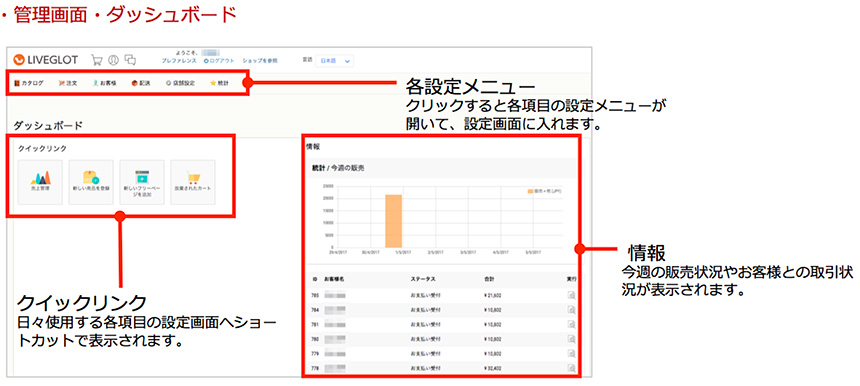The height and width of the screenshot is (386, 860).
Task: Select order ID 778 cell
Action: [x=316, y=368]
